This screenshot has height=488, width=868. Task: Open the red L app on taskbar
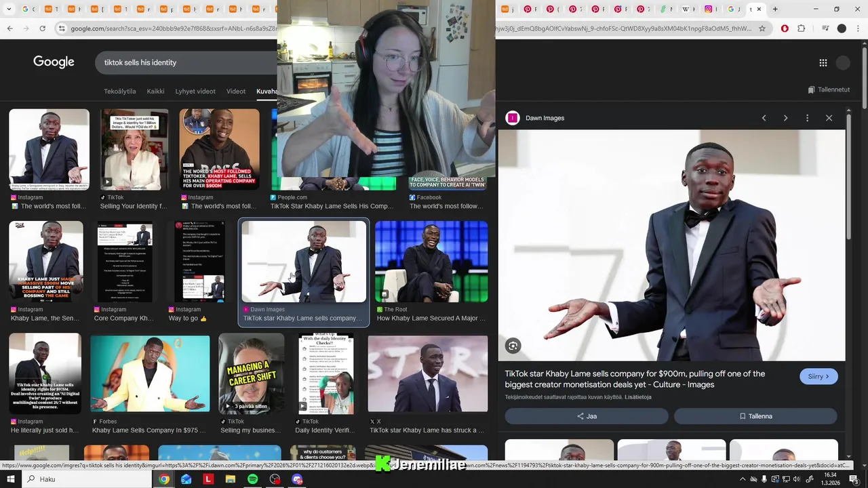(208, 479)
